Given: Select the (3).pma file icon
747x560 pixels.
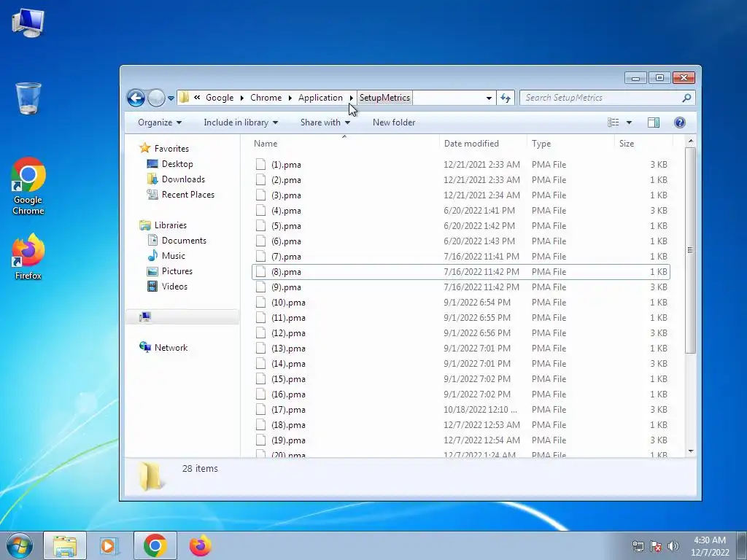Looking at the screenshot, I should pos(260,195).
